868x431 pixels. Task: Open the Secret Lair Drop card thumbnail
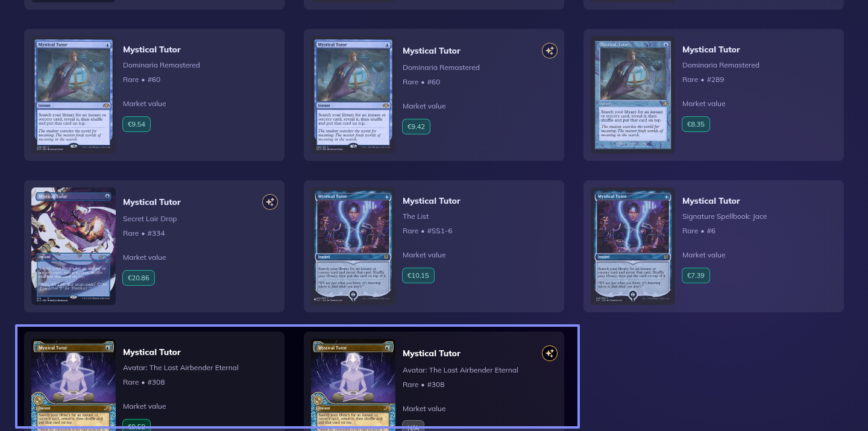tap(74, 246)
